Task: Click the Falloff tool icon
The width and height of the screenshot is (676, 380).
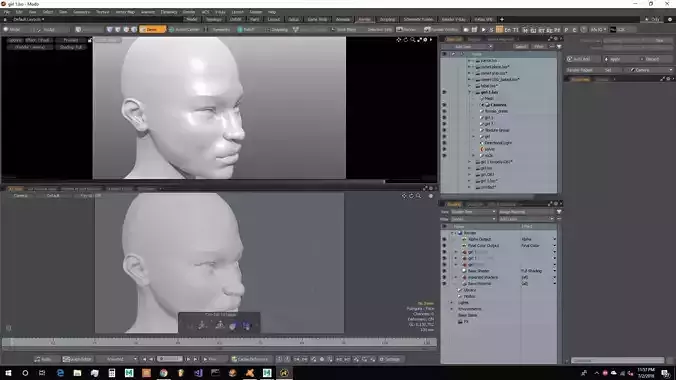Action: pyautogui.click(x=240, y=29)
